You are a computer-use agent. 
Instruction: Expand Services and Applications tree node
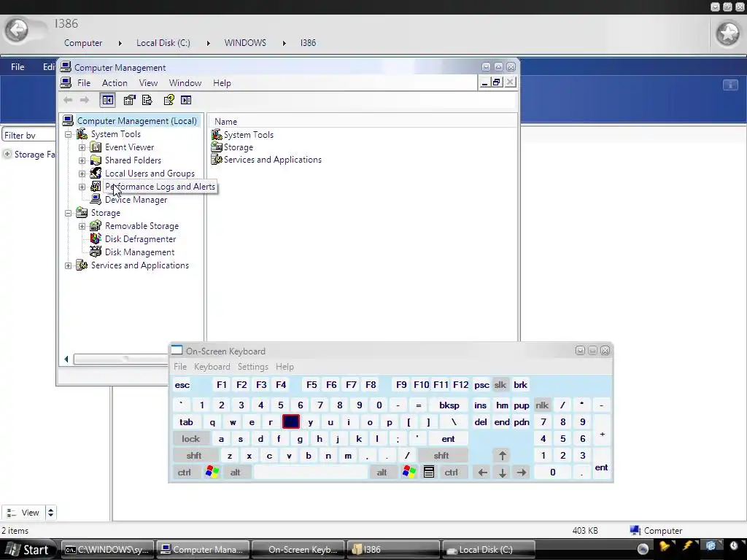[x=69, y=265]
